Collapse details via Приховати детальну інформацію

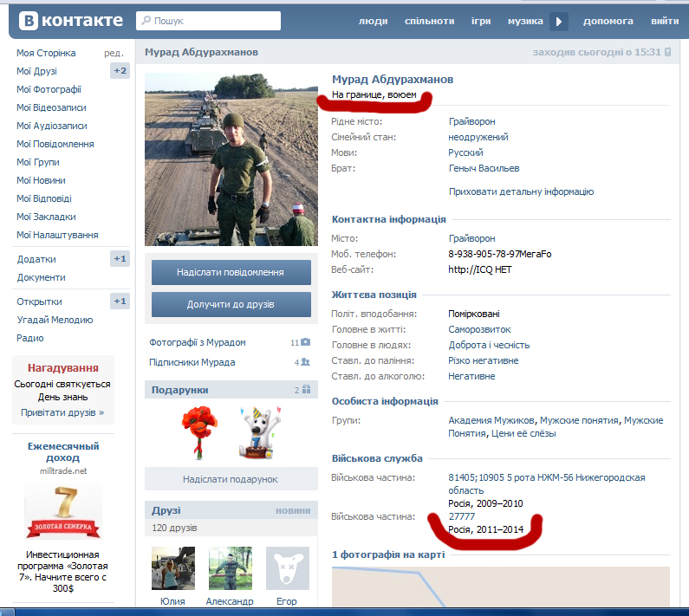pyautogui.click(x=521, y=191)
